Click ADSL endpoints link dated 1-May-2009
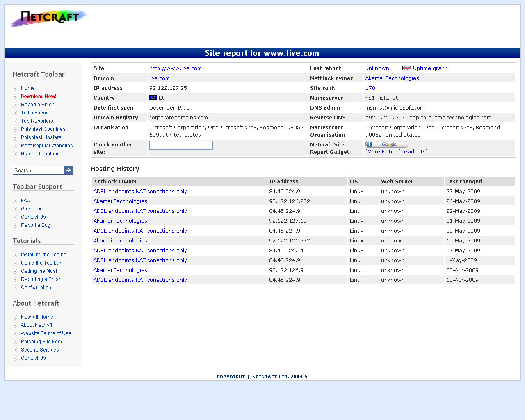 click(x=140, y=260)
